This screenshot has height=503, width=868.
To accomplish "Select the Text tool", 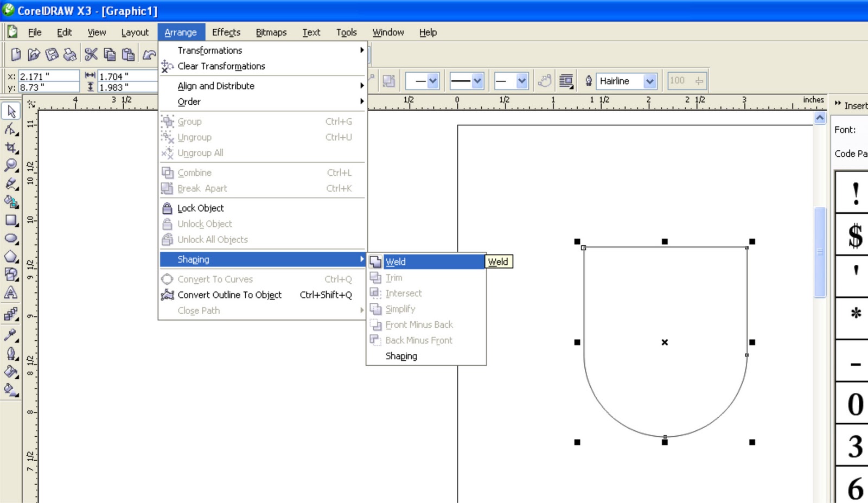I will tap(11, 293).
